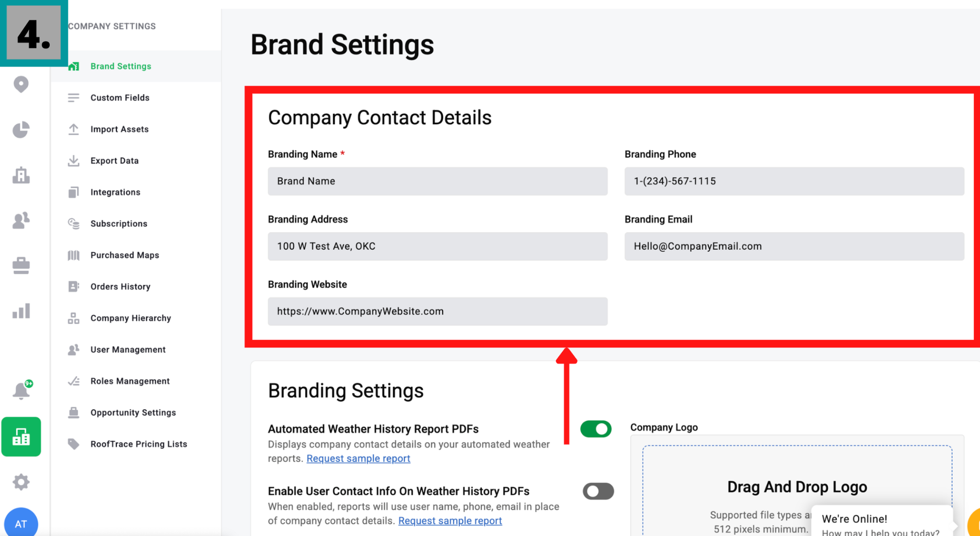This screenshot has width=980, height=536.
Task: Go to User Management menu item
Action: (x=128, y=350)
